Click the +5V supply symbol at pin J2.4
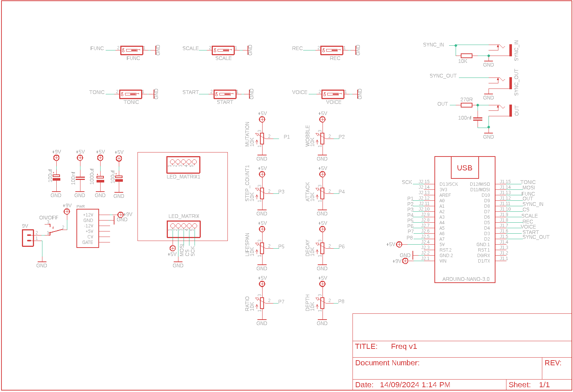This screenshot has height=392, width=573. point(399,244)
